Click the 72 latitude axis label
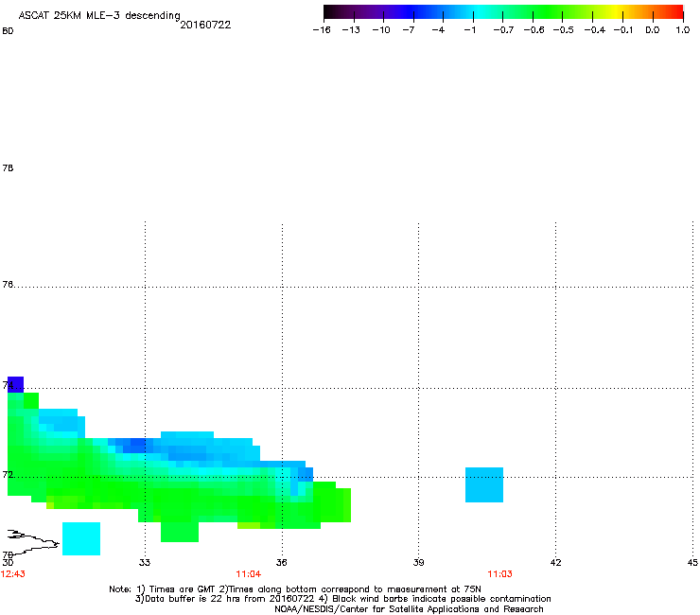This screenshot has width=700, height=615. click(8, 474)
